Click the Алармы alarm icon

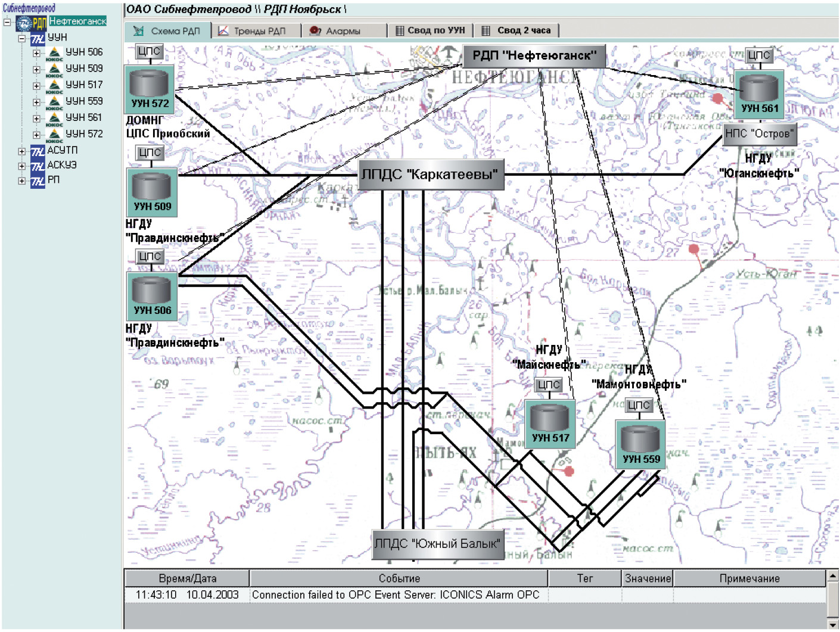point(315,31)
